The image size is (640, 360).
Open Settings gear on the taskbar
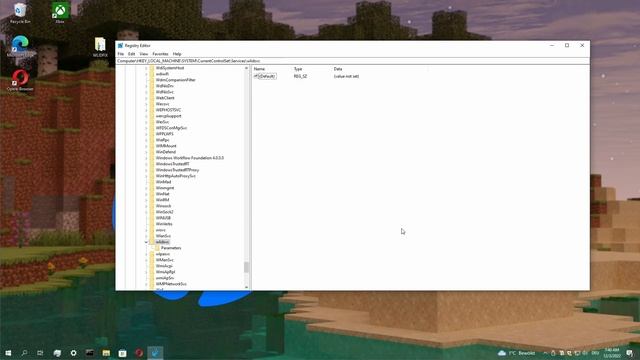tap(73, 353)
